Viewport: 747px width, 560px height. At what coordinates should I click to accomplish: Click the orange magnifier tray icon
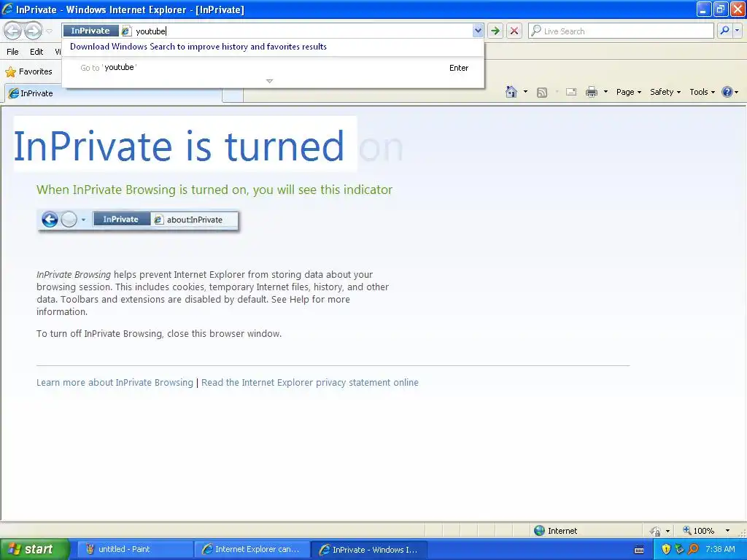pos(693,549)
